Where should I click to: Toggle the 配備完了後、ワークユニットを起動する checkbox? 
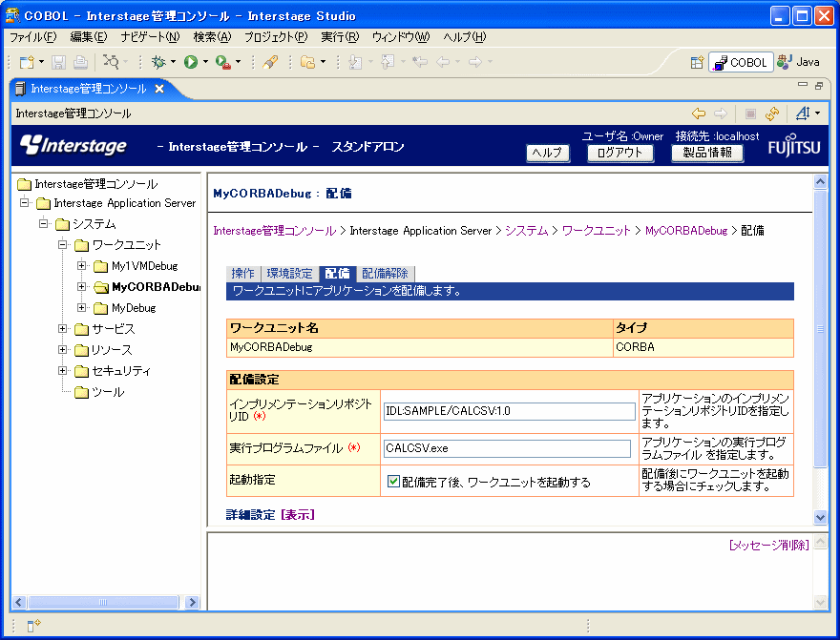tap(393, 481)
